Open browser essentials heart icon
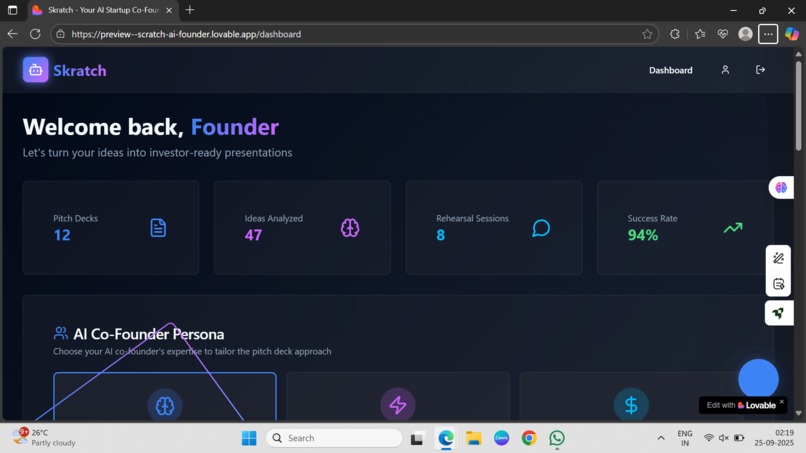 click(x=723, y=34)
